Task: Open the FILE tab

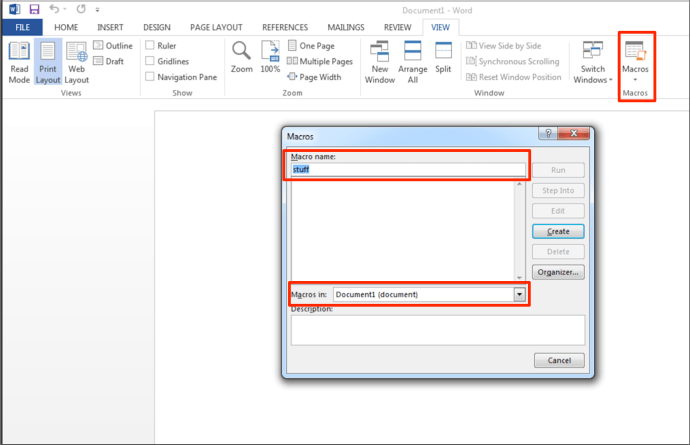Action: click(x=21, y=27)
